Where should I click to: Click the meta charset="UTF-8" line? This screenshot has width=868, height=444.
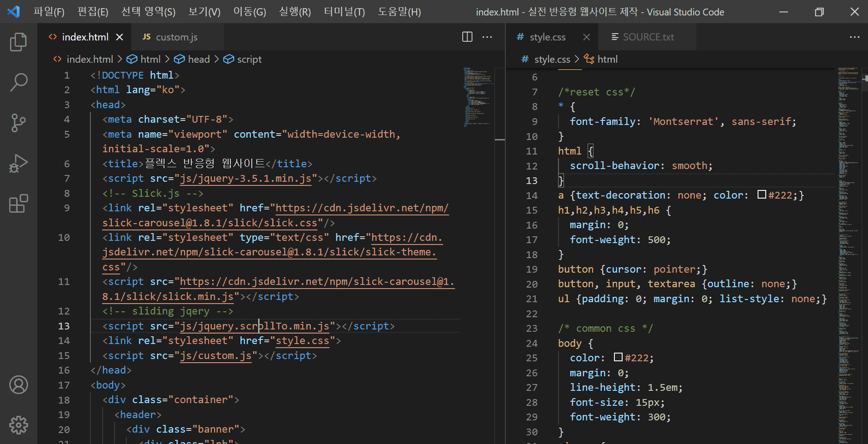pos(168,120)
